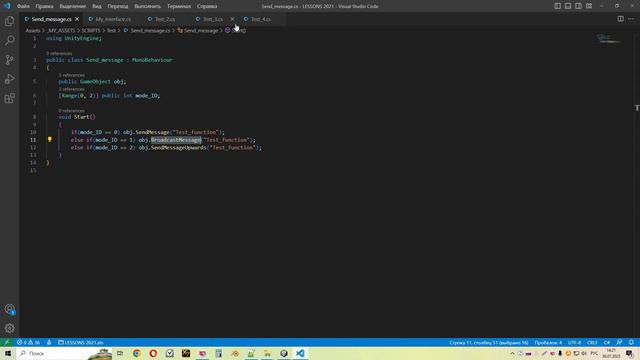The width and height of the screenshot is (640, 360).
Task: Switch to the Test_4.cs tab
Action: coord(260,19)
